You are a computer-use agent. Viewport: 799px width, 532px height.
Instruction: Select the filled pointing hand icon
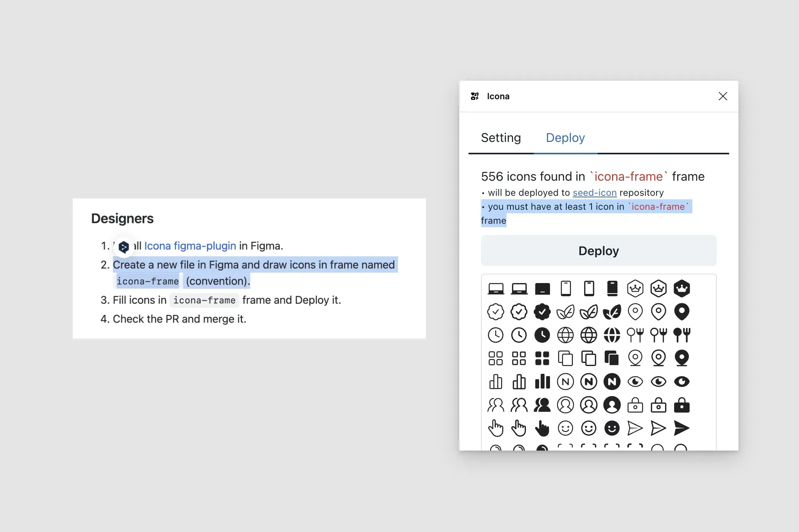[x=542, y=428]
